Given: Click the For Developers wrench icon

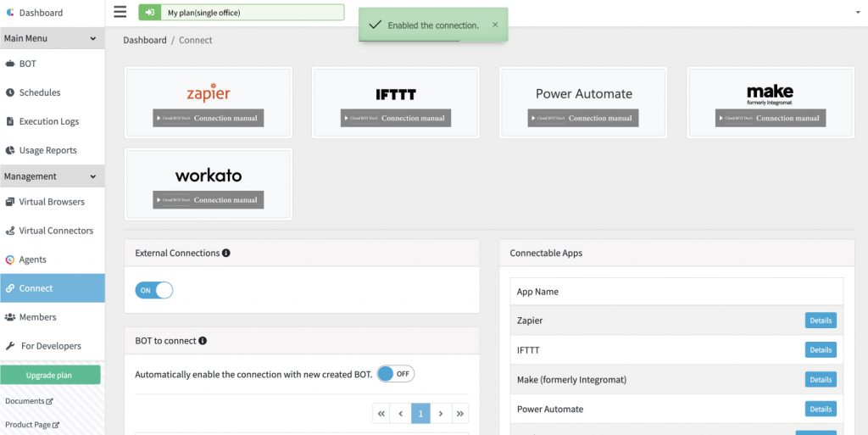Looking at the screenshot, I should click(10, 346).
